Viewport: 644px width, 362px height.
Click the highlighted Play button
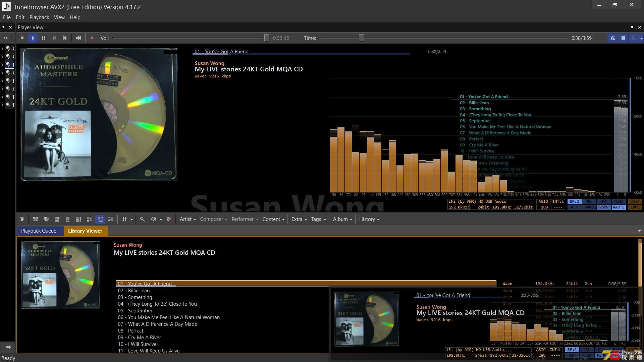click(33, 38)
